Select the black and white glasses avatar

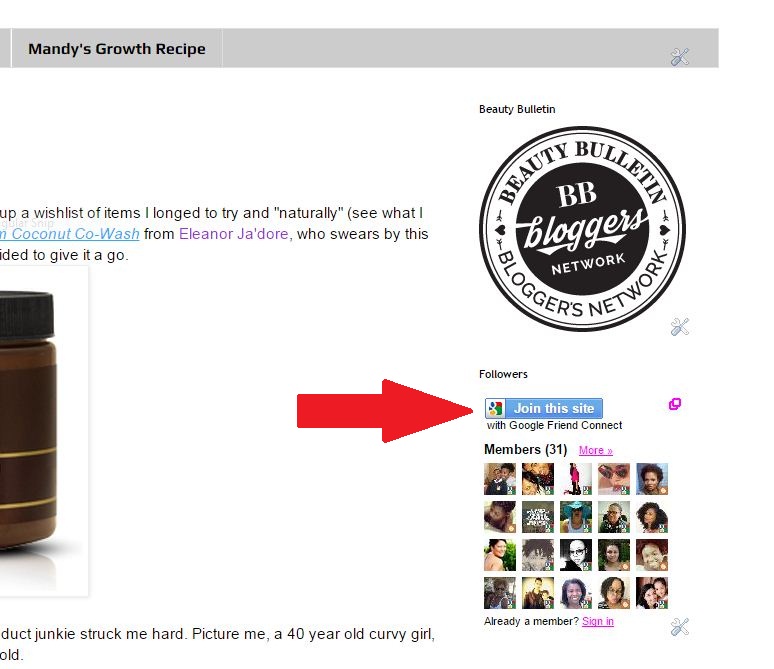coord(576,555)
